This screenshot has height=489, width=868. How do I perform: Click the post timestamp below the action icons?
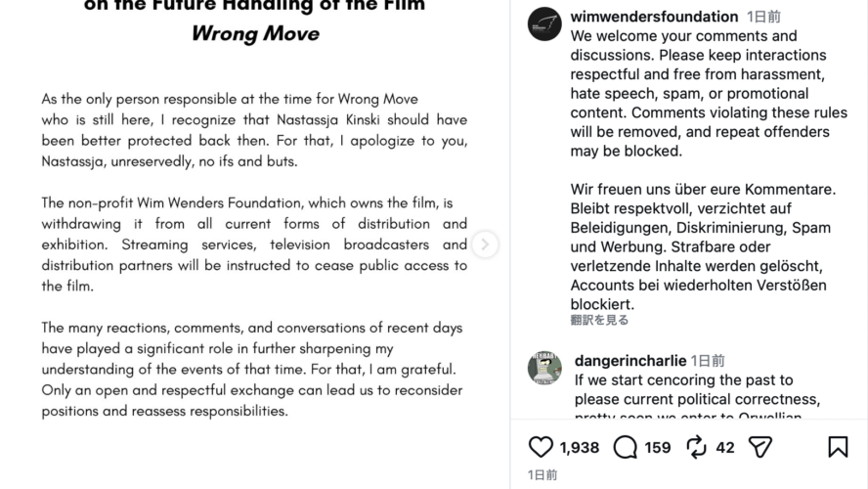542,474
